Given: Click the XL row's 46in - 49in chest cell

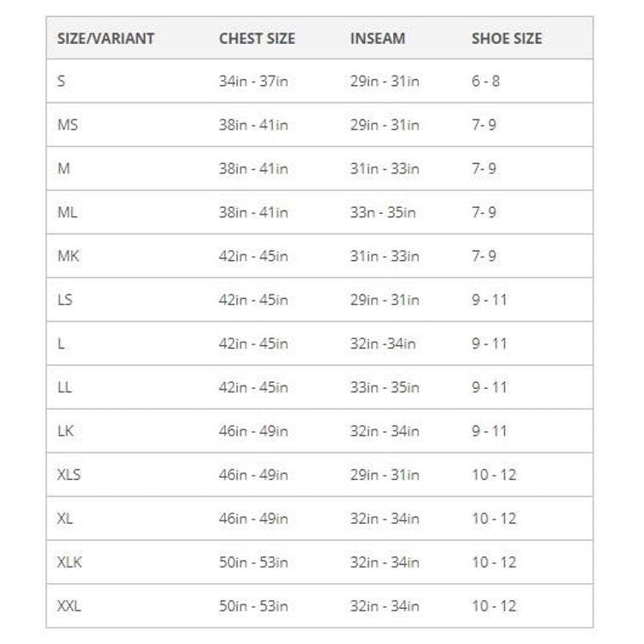Looking at the screenshot, I should 253,519.
